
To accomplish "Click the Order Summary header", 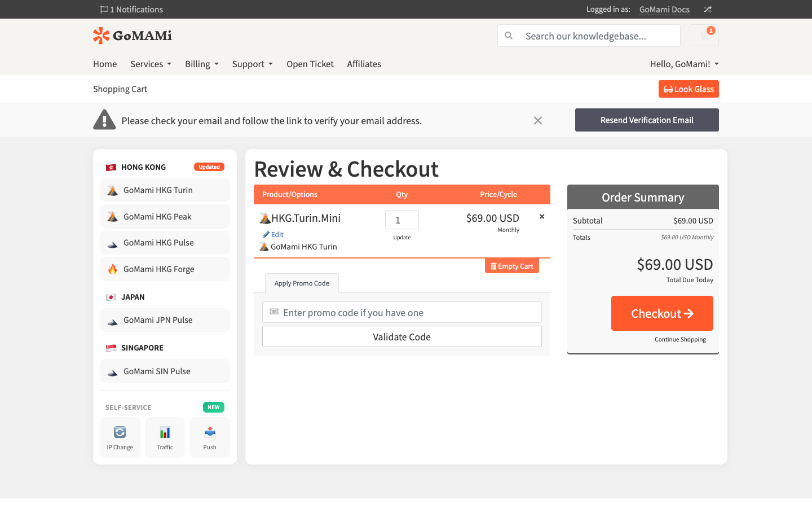I will (x=643, y=197).
